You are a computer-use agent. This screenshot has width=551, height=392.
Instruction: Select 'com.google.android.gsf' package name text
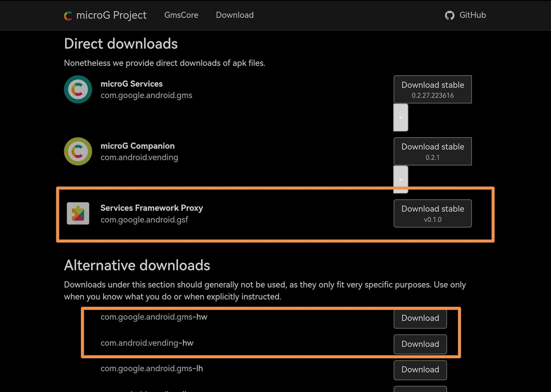pos(145,219)
